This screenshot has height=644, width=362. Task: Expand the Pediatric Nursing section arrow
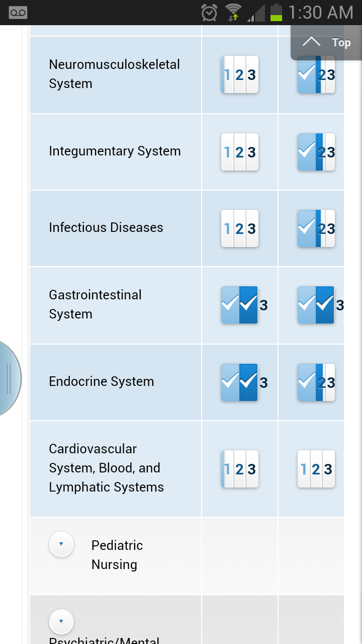tap(61, 544)
